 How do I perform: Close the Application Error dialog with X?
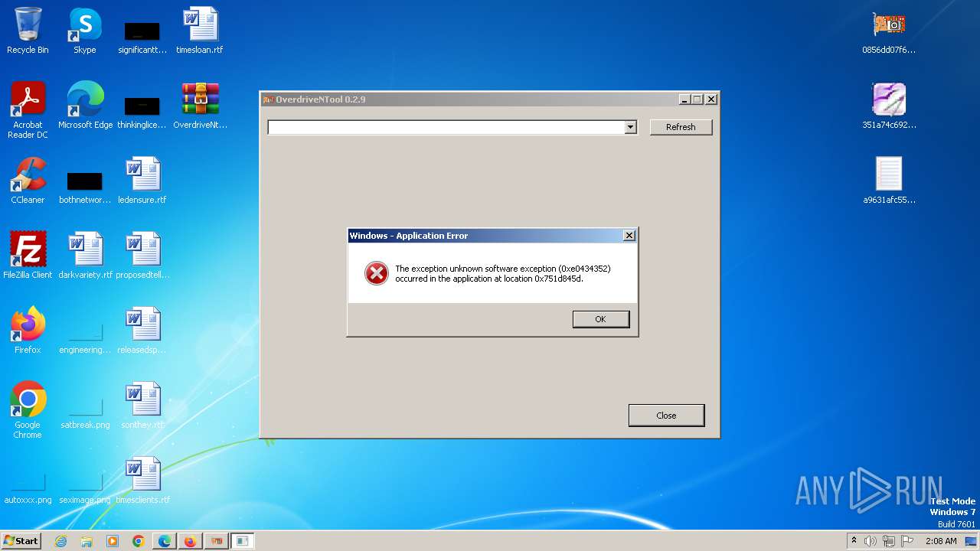coord(629,236)
